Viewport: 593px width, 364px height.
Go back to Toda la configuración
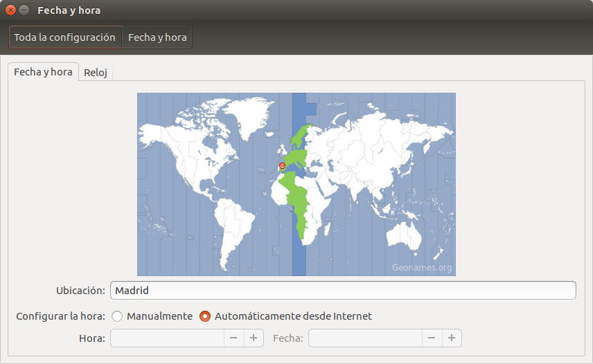[x=64, y=37]
